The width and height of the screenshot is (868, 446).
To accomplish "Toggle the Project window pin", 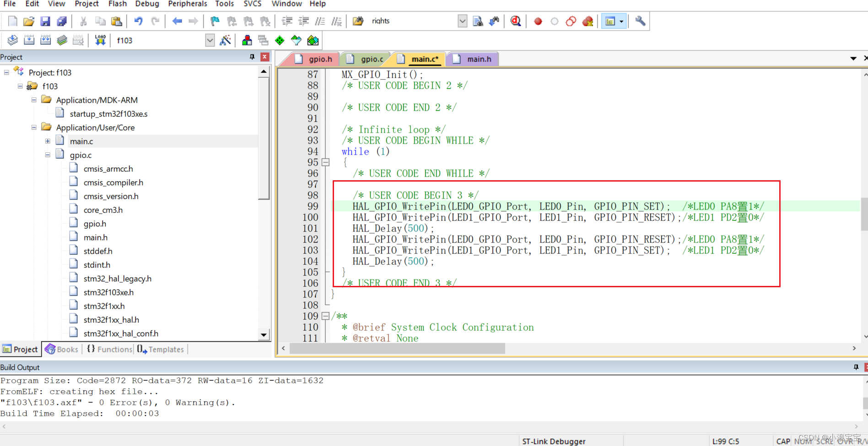I will 252,57.
